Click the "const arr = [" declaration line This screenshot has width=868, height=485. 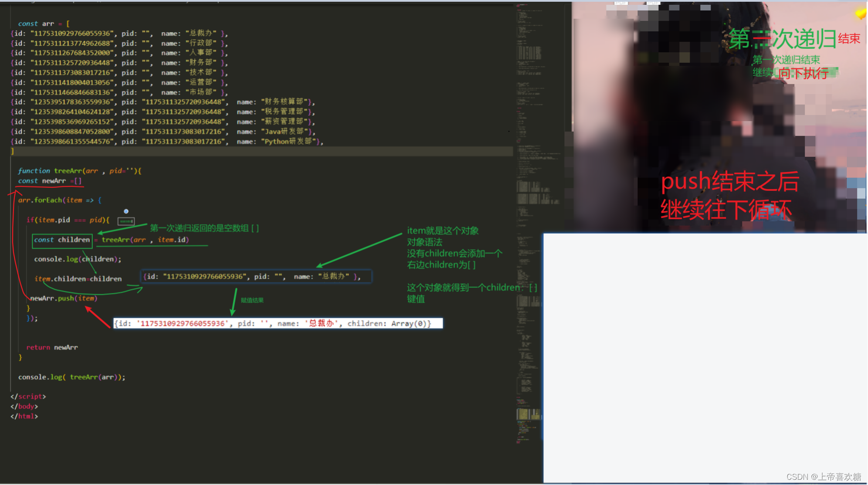pos(44,24)
